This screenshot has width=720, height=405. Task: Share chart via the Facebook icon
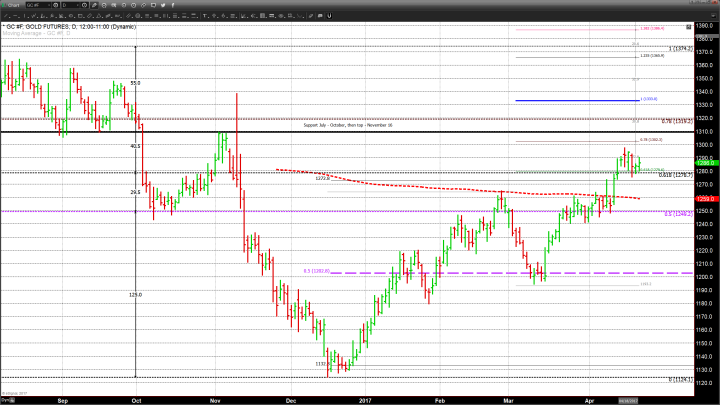pos(173,5)
